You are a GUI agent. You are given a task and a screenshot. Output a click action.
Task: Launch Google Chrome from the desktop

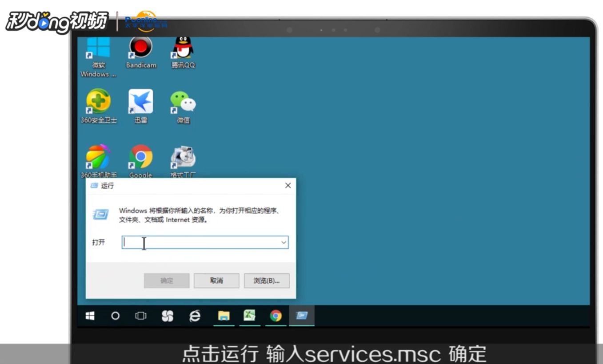click(x=140, y=156)
